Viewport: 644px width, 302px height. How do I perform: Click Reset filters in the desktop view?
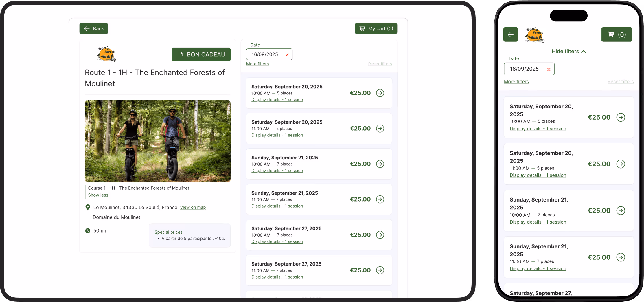[x=380, y=64]
